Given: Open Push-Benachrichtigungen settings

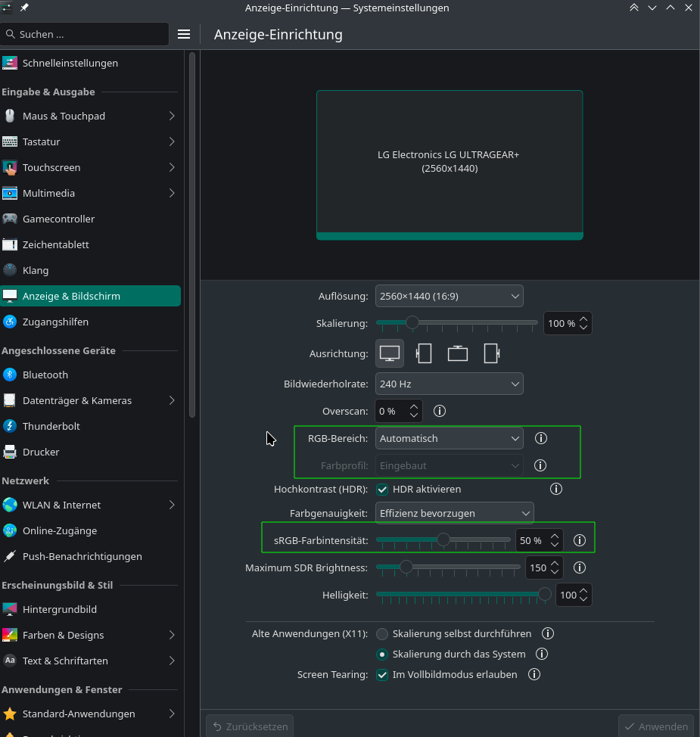Looking at the screenshot, I should [90, 556].
